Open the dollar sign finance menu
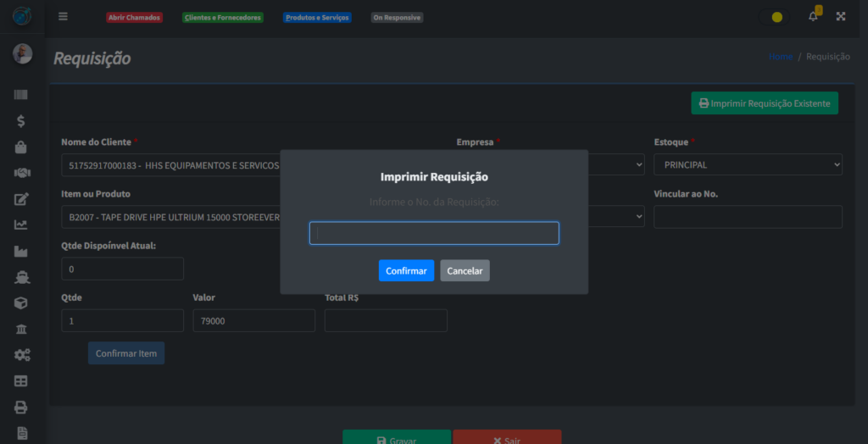 22,121
